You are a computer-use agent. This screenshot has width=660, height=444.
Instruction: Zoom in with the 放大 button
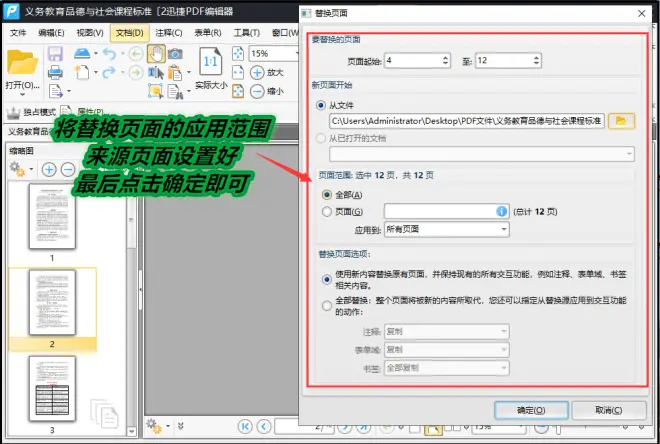click(x=267, y=72)
